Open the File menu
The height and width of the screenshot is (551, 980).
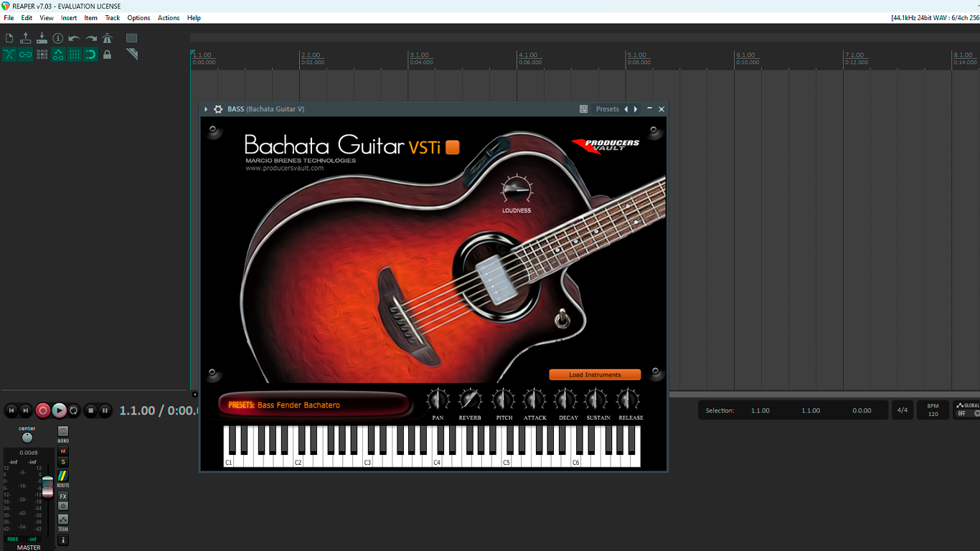tap(9, 18)
